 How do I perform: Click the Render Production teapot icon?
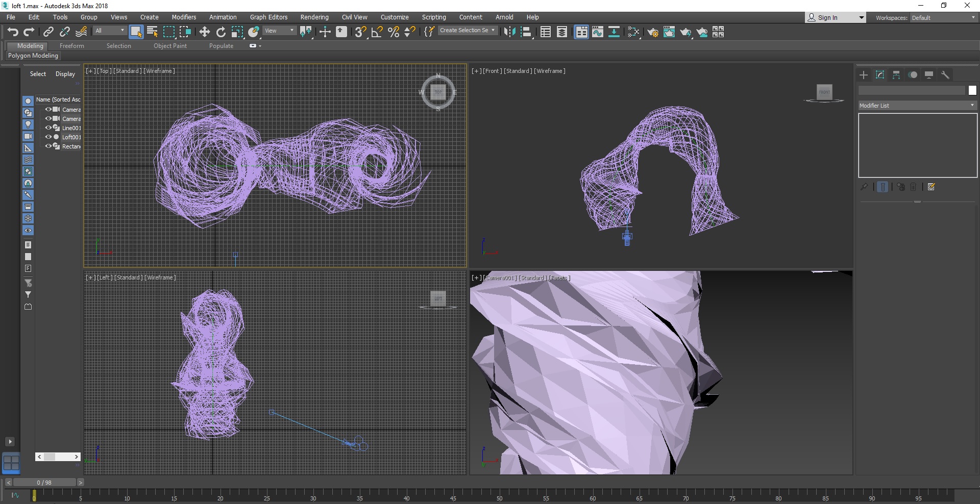pos(685,32)
